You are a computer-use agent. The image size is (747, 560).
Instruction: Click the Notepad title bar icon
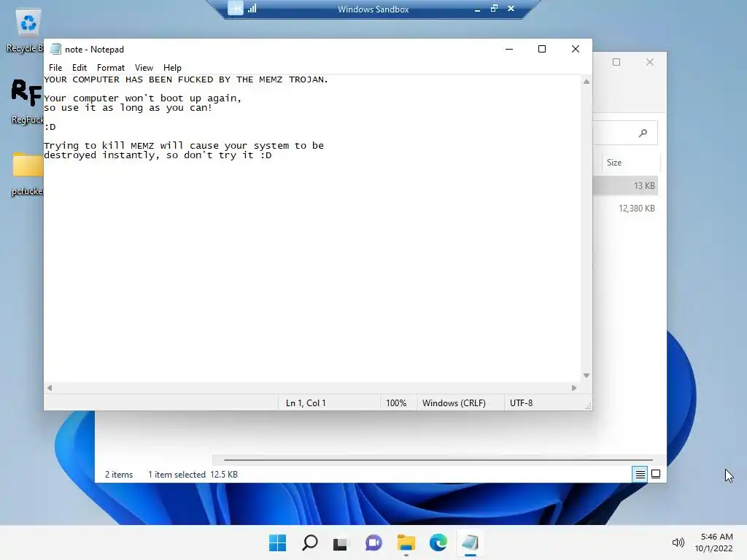[x=55, y=49]
